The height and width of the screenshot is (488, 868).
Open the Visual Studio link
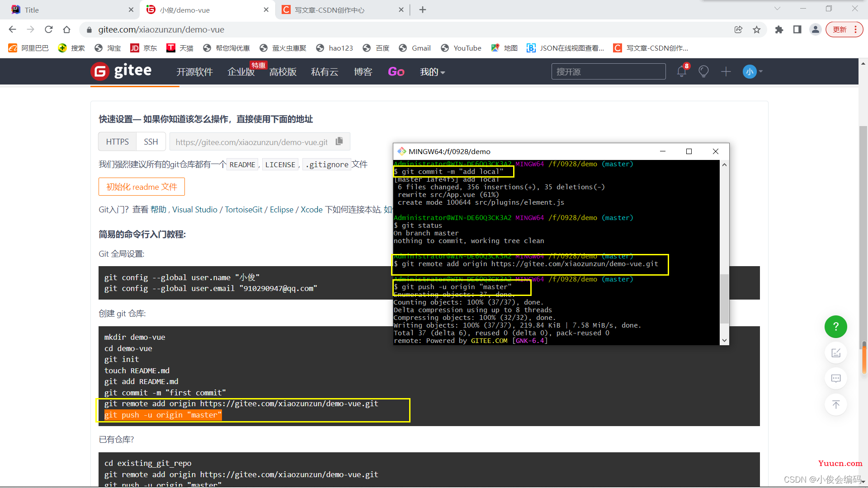pos(195,210)
